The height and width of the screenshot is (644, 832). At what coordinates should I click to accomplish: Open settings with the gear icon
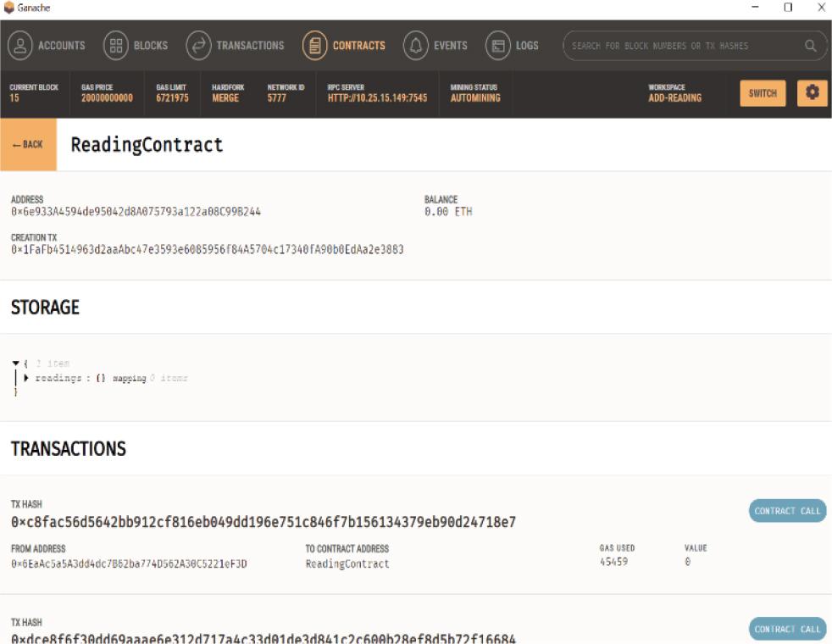click(812, 93)
